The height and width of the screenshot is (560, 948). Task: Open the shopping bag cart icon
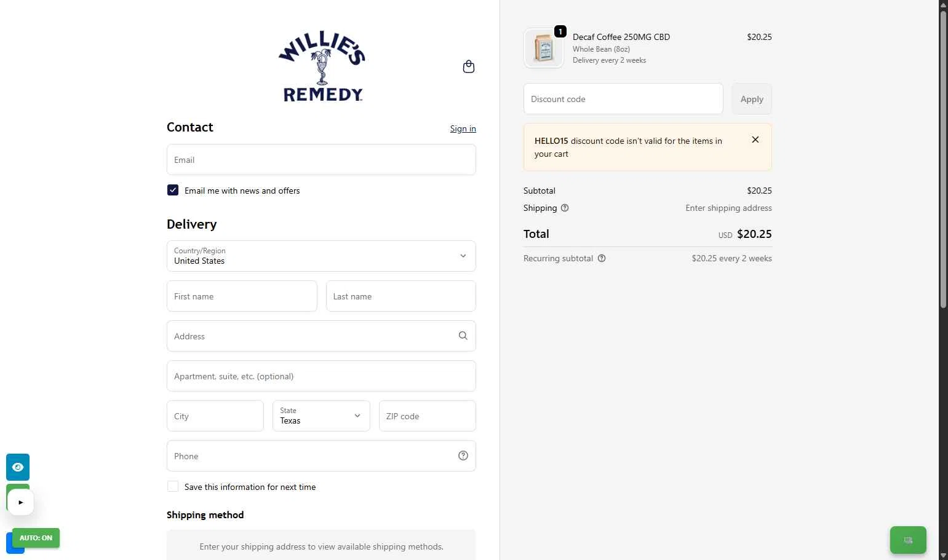pos(468,66)
